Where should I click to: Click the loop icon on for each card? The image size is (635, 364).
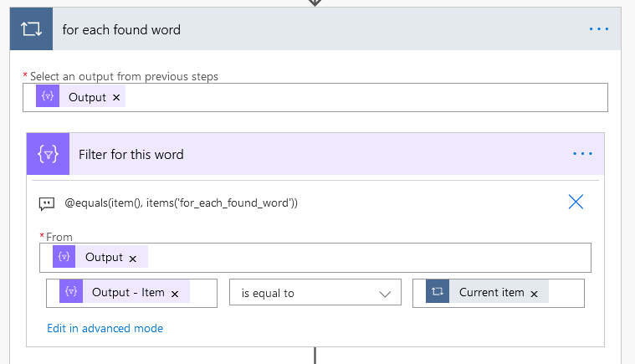click(x=31, y=30)
